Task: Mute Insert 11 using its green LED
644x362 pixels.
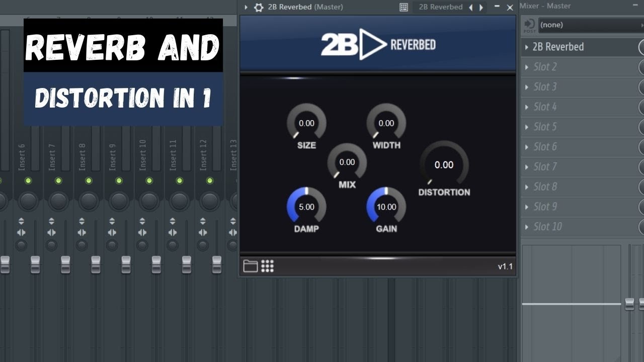Action: pyautogui.click(x=179, y=180)
